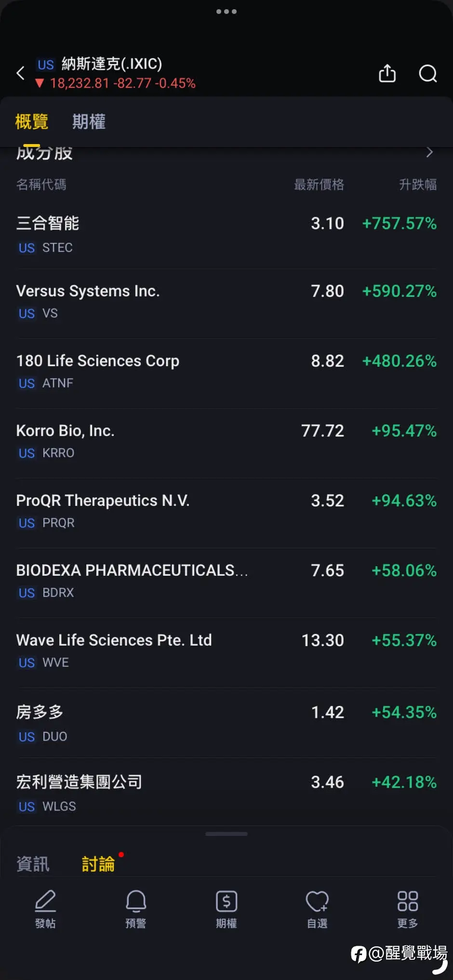Sort by 最新價格 column header

[319, 185]
